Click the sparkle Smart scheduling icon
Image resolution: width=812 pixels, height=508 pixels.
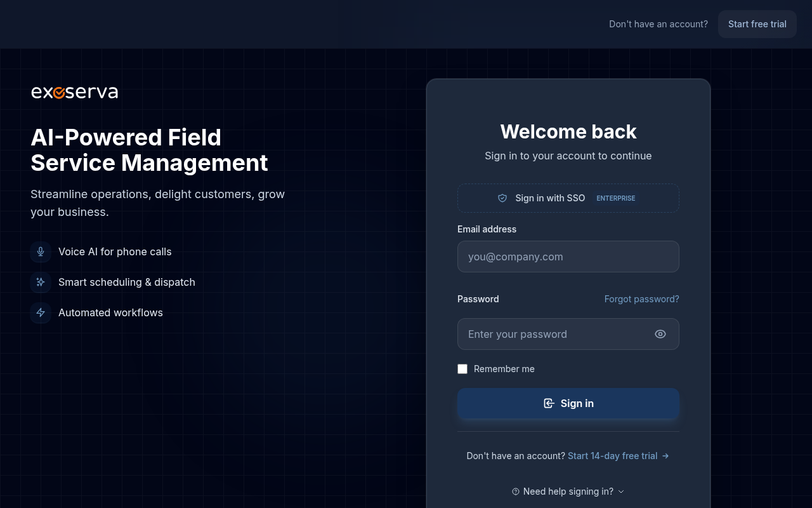point(41,282)
